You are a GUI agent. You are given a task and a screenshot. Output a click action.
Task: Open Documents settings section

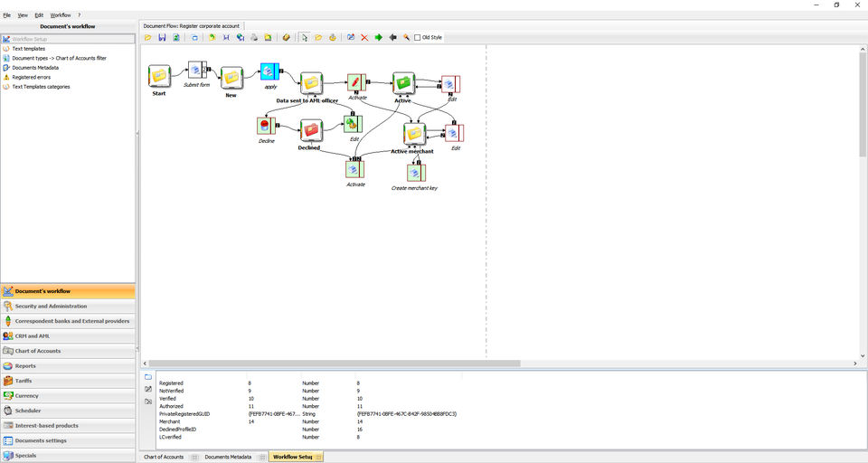coord(68,440)
